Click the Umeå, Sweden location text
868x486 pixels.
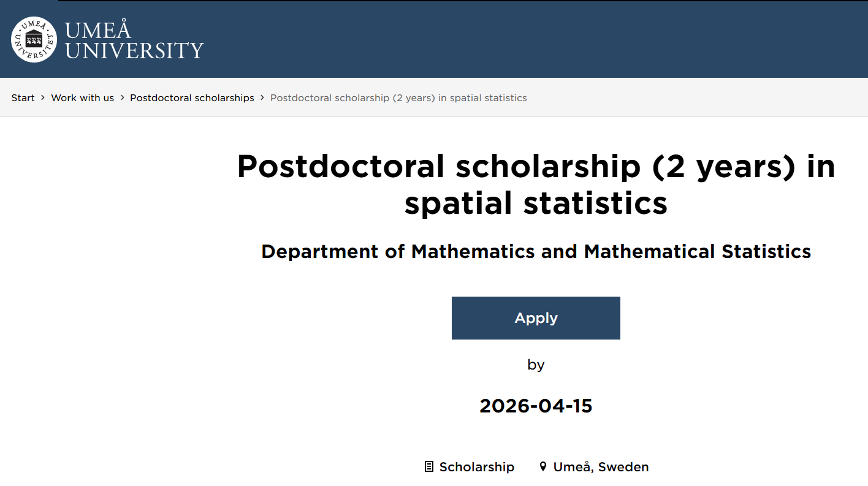[x=601, y=466]
